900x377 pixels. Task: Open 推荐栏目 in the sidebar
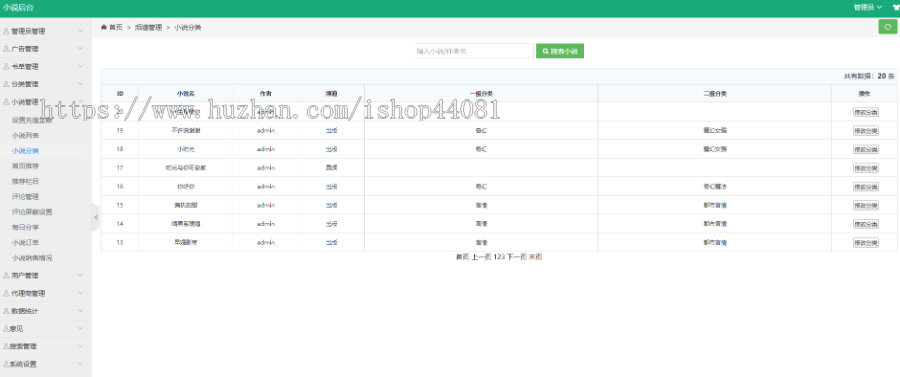25,181
